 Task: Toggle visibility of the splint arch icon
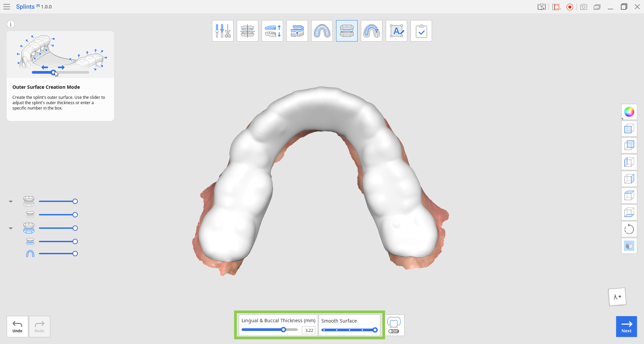click(30, 254)
